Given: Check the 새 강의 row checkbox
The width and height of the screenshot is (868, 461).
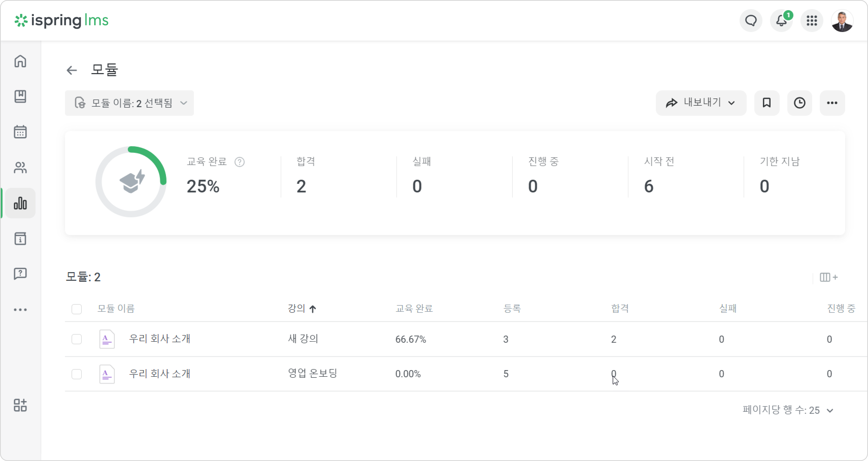Looking at the screenshot, I should [77, 339].
